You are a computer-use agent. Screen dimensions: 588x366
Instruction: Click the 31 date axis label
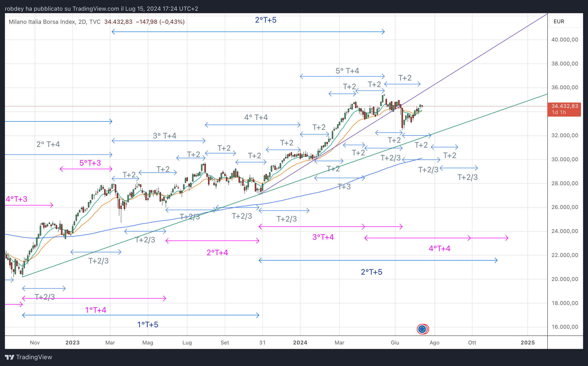263,342
